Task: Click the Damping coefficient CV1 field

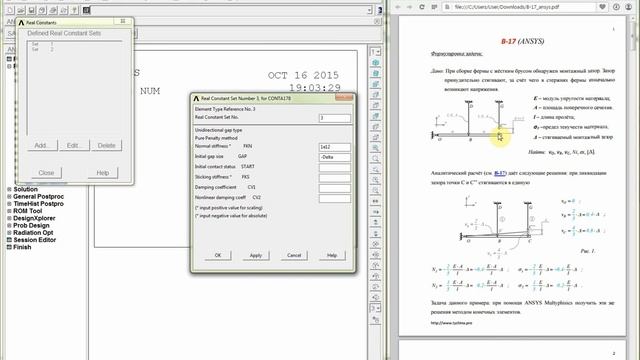Action: 334,188
